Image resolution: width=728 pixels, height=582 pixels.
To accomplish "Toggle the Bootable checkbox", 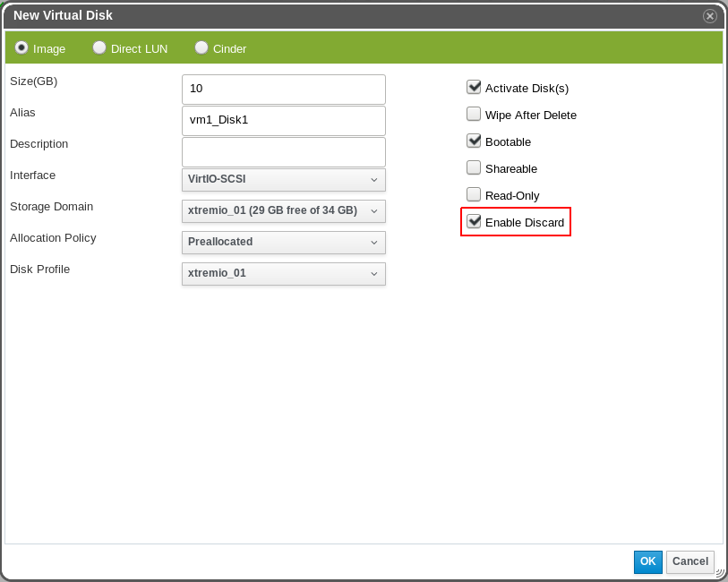I will pos(474,141).
